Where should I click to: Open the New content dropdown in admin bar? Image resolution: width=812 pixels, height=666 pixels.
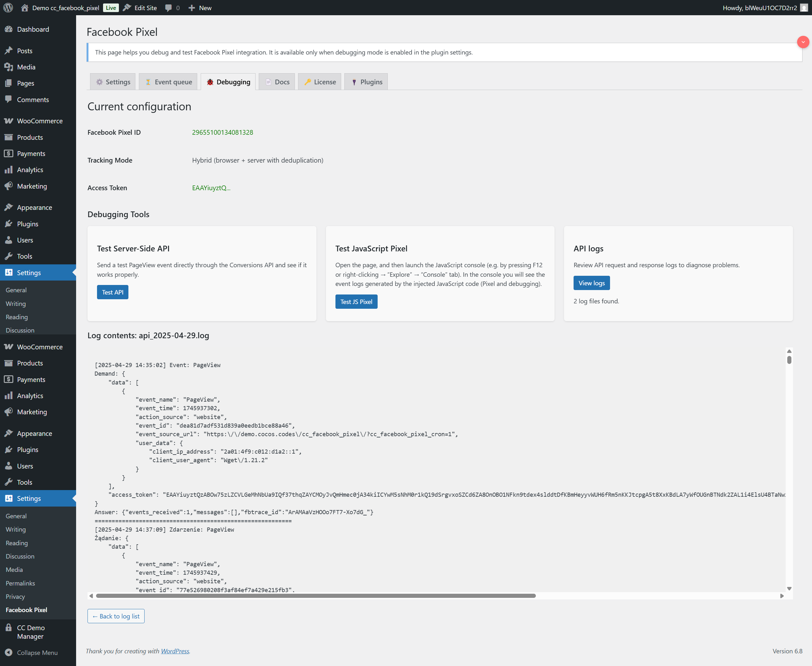click(x=200, y=8)
